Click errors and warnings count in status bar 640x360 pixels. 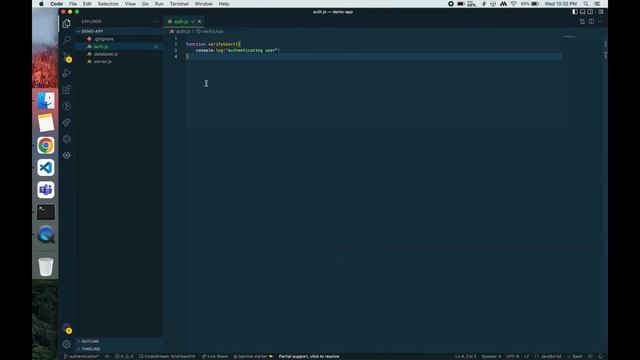pos(124,356)
